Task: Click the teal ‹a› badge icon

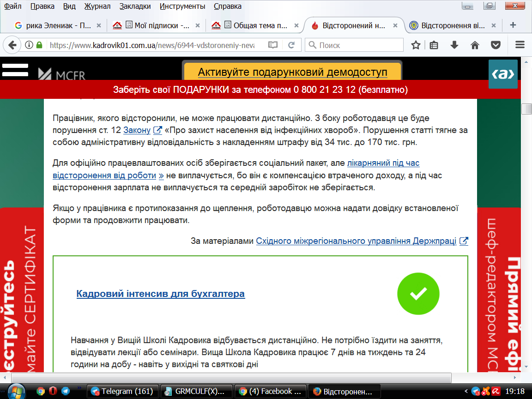Action: point(503,74)
